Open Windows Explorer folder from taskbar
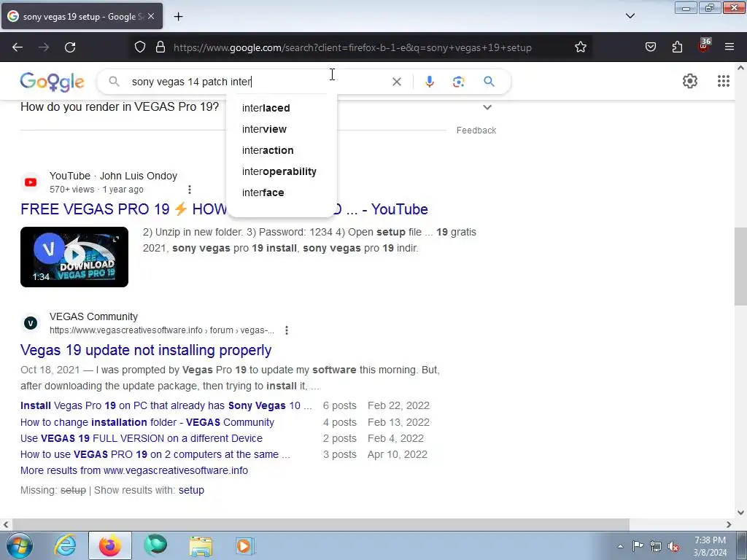The image size is (747, 560). tap(201, 545)
